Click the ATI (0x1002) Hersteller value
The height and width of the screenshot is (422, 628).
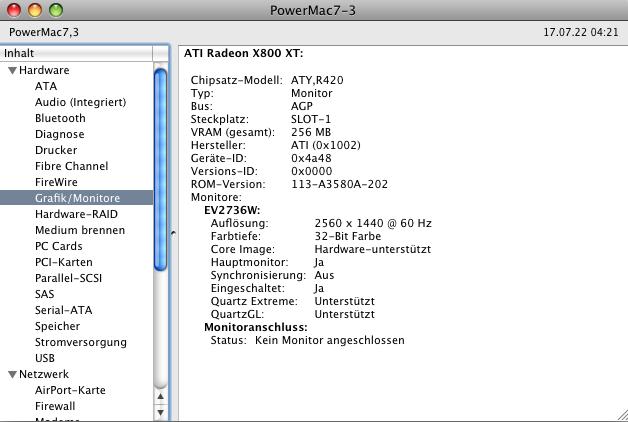[326, 145]
